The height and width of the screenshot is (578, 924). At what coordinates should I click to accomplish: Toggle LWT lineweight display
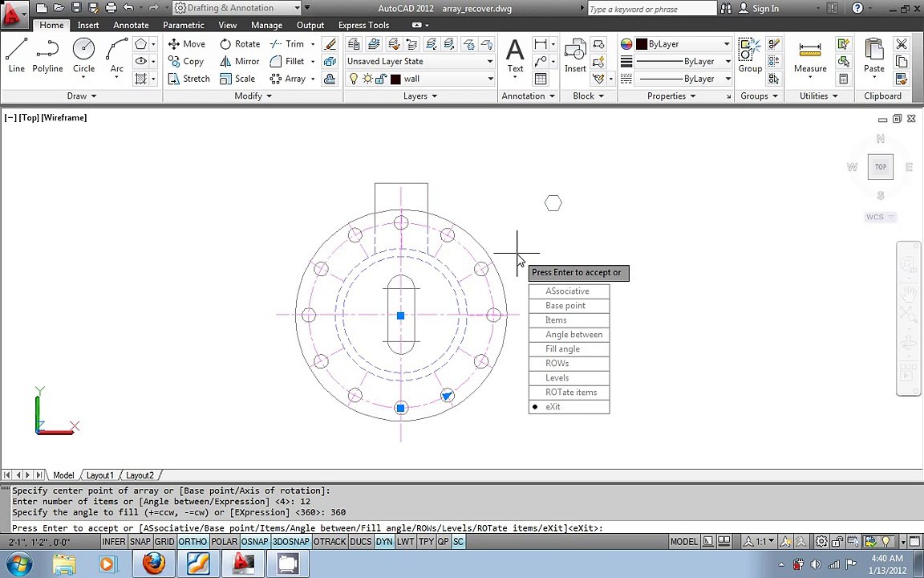405,541
